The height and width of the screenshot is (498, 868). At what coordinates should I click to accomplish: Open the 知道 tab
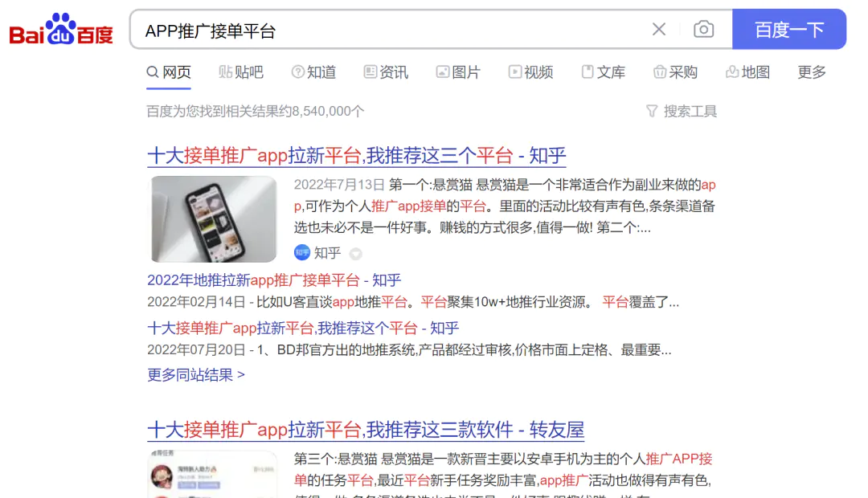(x=314, y=72)
